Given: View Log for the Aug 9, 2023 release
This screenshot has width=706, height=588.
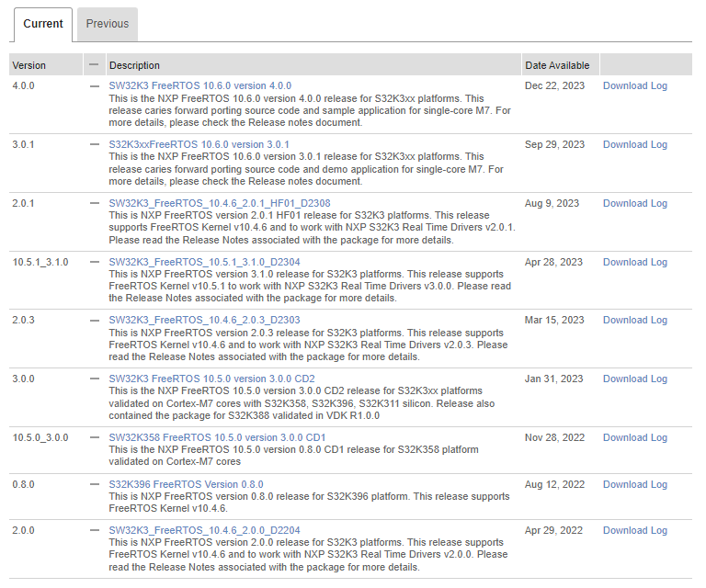Looking at the screenshot, I should [x=659, y=203].
